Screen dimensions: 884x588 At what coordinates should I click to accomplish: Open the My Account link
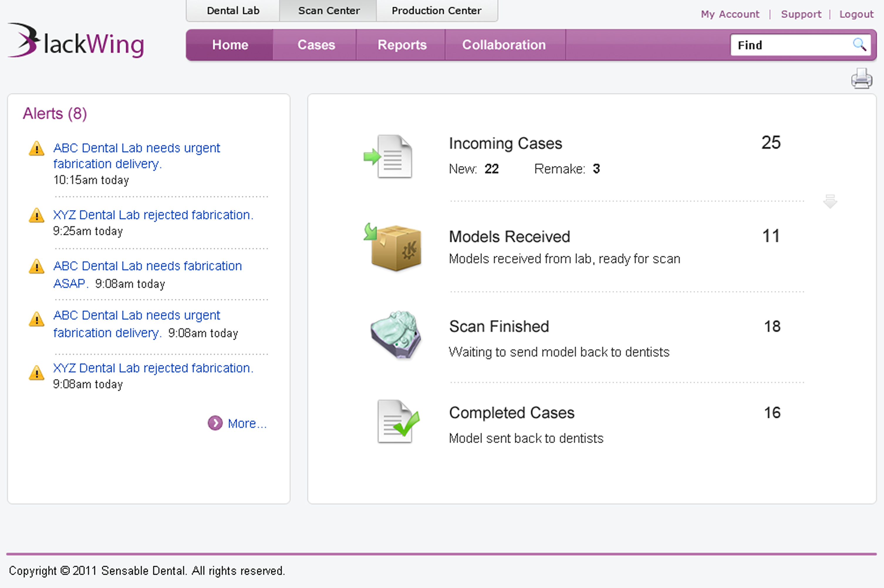tap(730, 14)
